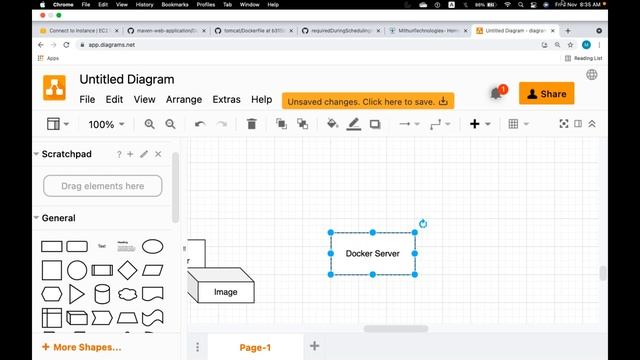Edit scratchpad with pencil icon

(144, 154)
